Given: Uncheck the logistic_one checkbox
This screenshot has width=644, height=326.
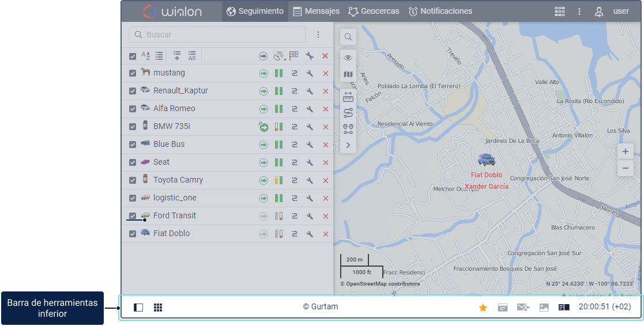Looking at the screenshot, I should tap(132, 198).
